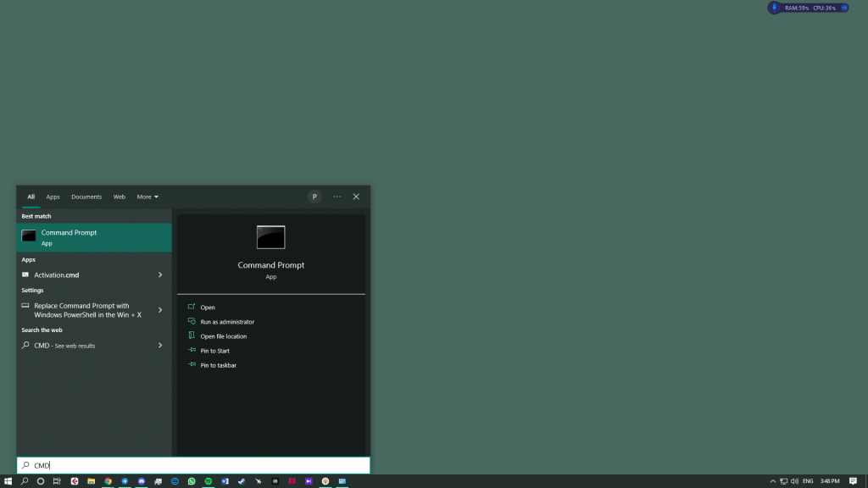Open the ellipsis options menu beside the avatar

337,196
